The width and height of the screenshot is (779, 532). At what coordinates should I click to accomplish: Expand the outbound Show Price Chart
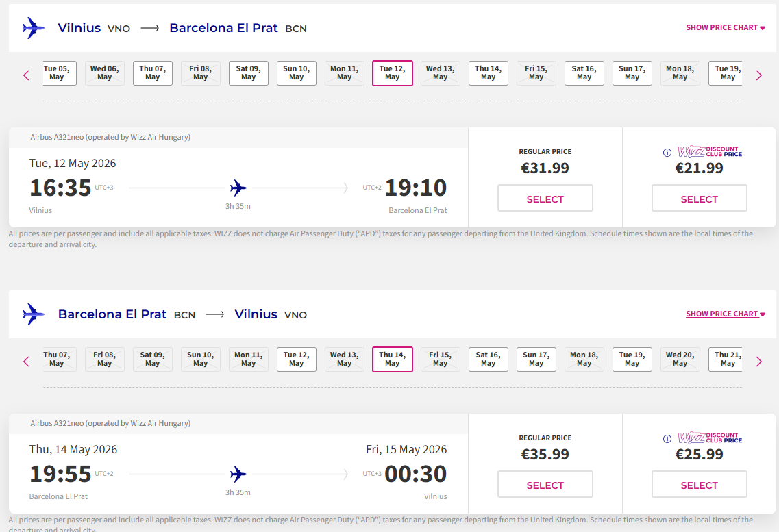click(725, 28)
